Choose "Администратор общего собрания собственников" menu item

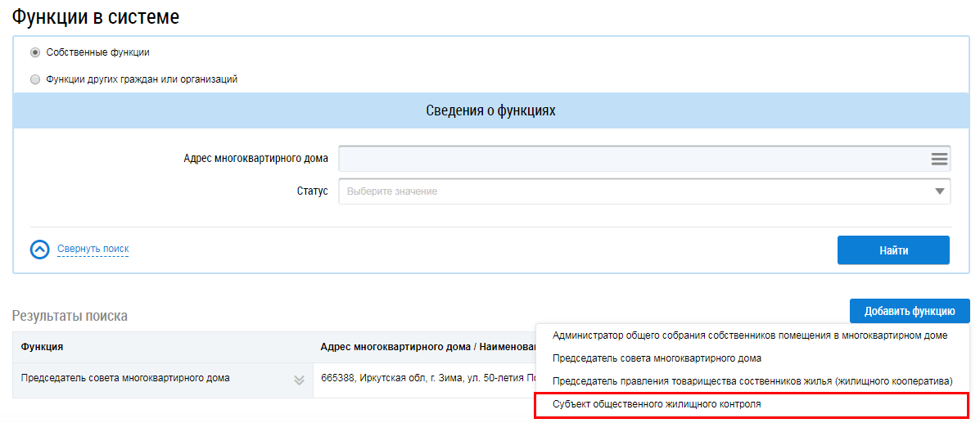749,335
